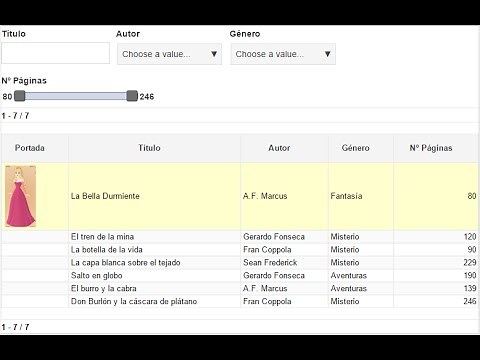Click the page count '139' cell
Viewport: 480px width, 360px height.
click(436, 289)
